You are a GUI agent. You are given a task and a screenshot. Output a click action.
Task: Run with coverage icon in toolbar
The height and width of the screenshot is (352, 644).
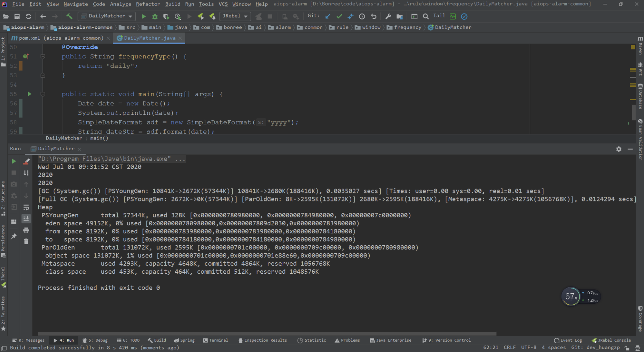pyautogui.click(x=166, y=16)
